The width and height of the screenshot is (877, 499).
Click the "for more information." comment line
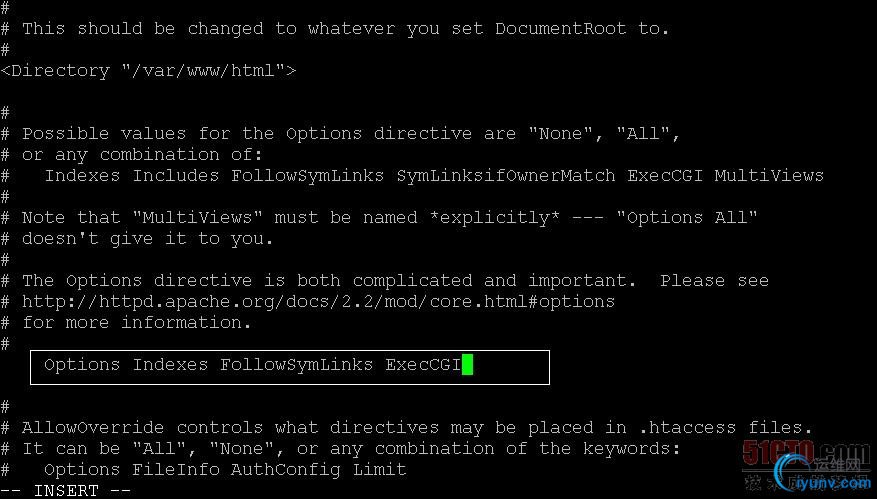(x=137, y=323)
